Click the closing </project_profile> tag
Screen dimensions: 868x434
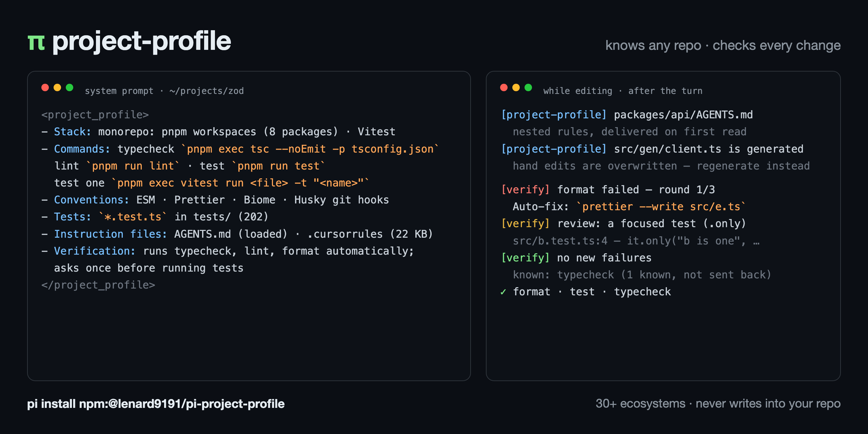(x=98, y=285)
